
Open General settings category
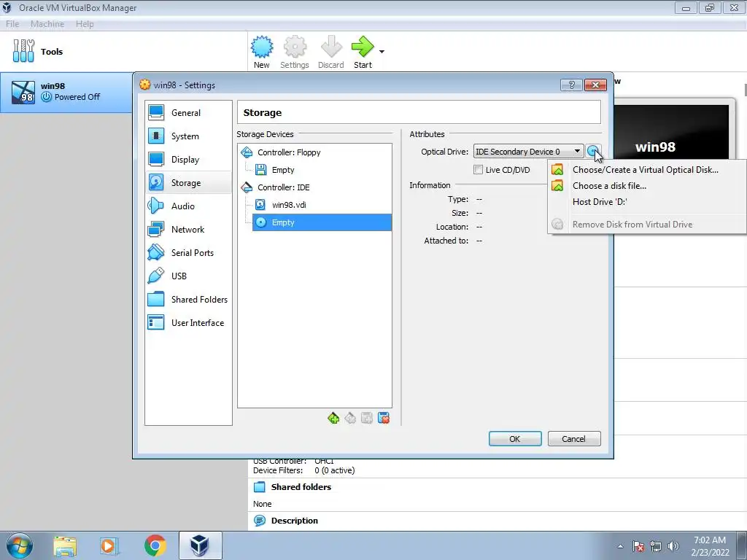[189, 113]
